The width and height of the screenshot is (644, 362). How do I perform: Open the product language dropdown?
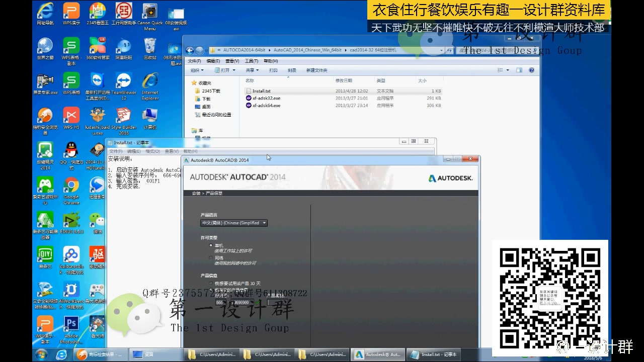234,223
